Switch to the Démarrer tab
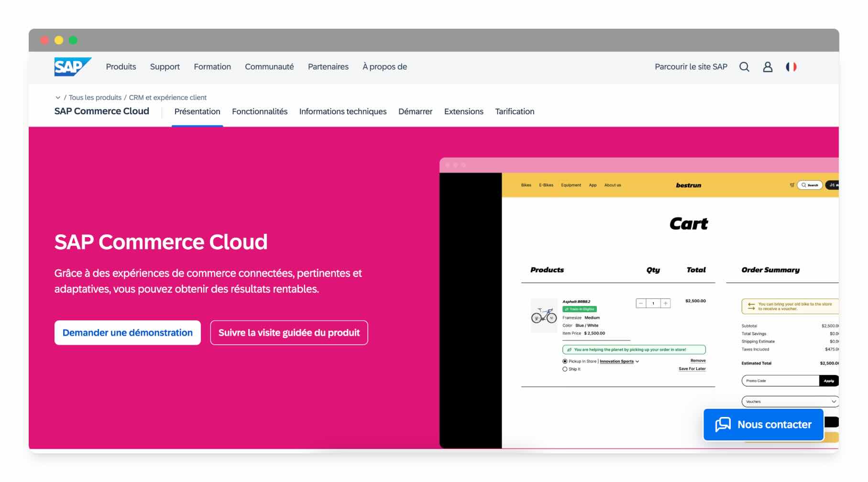 (x=415, y=111)
